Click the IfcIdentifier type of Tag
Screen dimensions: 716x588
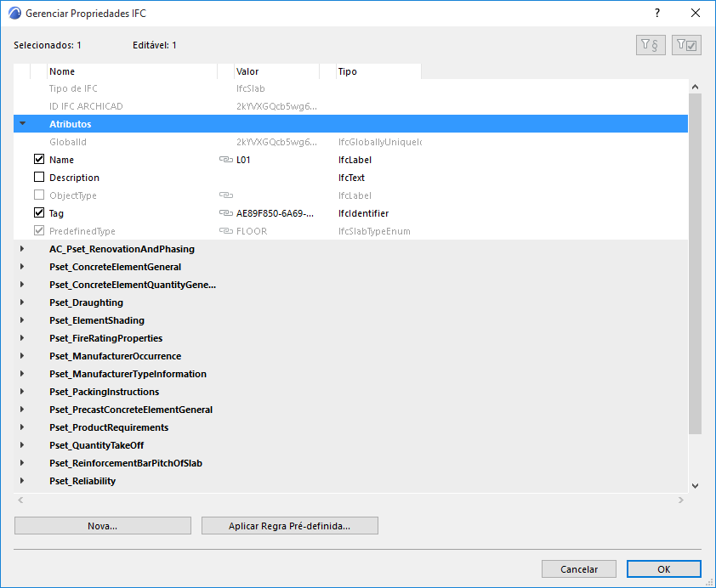pyautogui.click(x=363, y=213)
